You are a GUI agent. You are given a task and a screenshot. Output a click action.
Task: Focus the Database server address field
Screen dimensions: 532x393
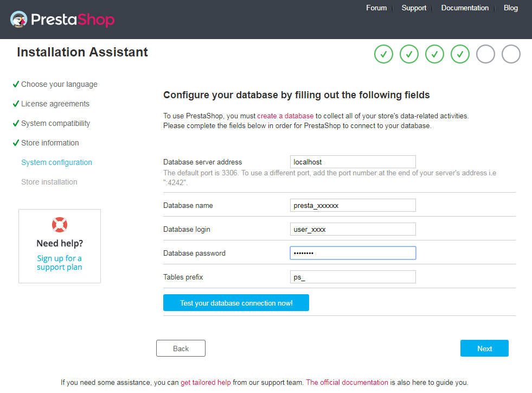click(353, 162)
